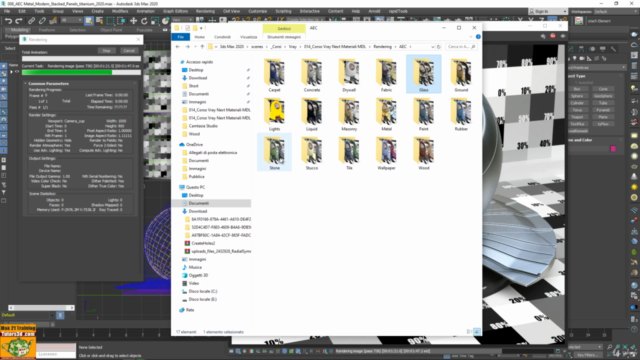Create a GeoSphere primitive
This screenshot has width=640, height=360.
[x=603, y=96]
